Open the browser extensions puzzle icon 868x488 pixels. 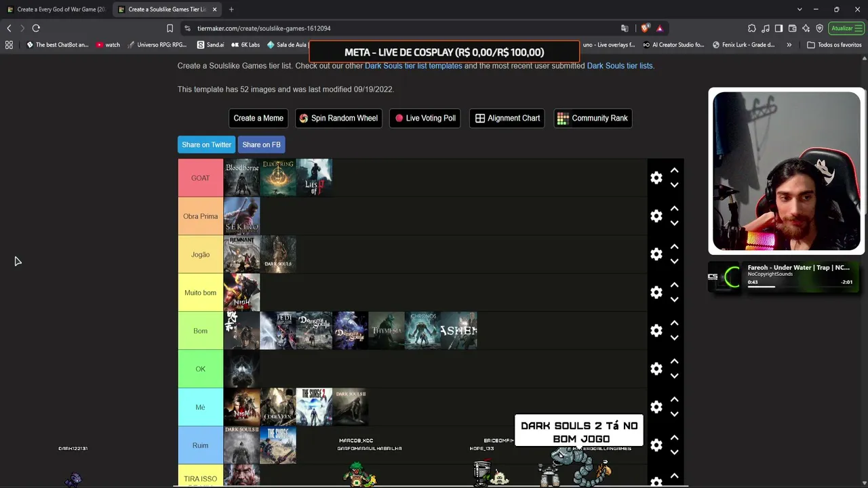(x=752, y=28)
